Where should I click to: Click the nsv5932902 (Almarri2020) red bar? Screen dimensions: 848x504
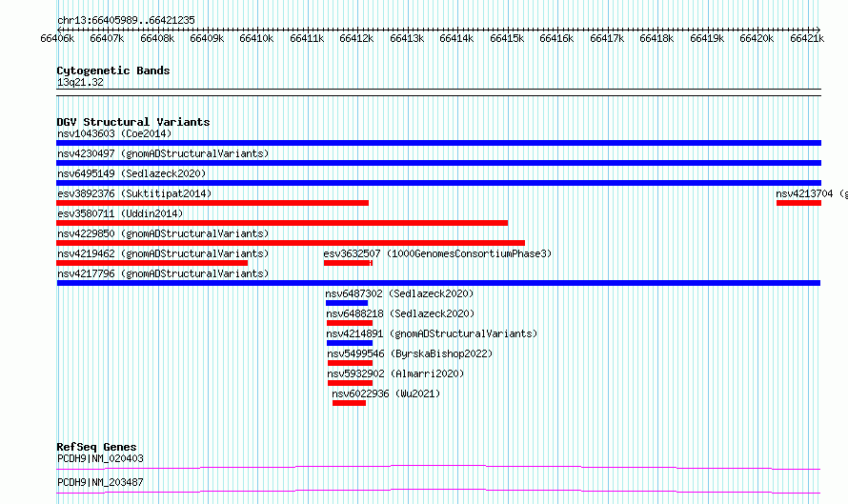click(x=350, y=383)
